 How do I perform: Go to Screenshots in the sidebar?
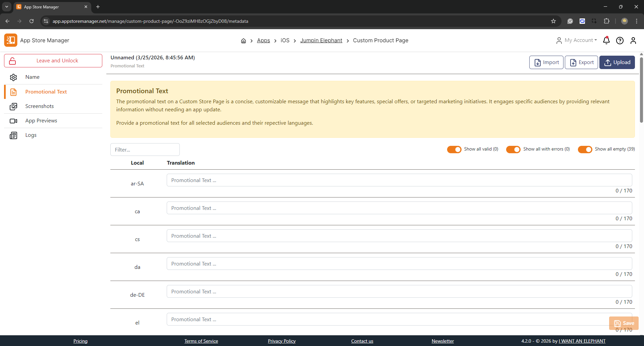(x=40, y=106)
